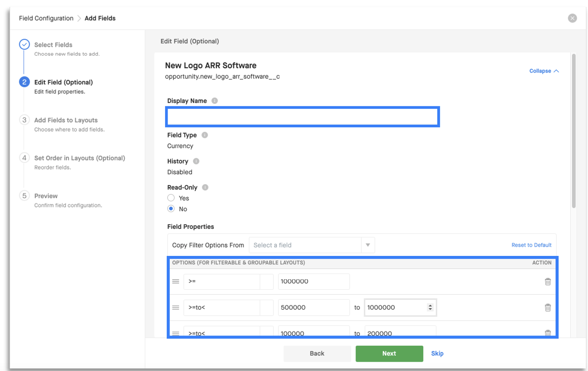Click the Display Name input field

tap(302, 117)
